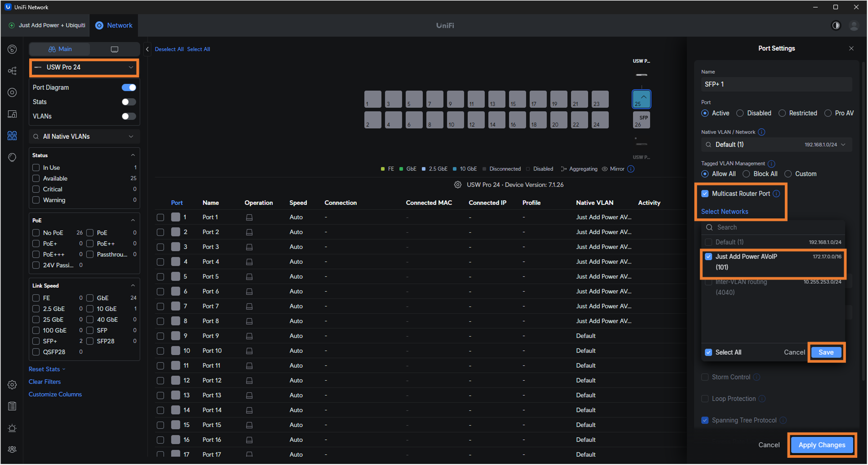Uncheck the Multicast Router Port checkbox
Image resolution: width=868 pixels, height=465 pixels.
click(705, 194)
